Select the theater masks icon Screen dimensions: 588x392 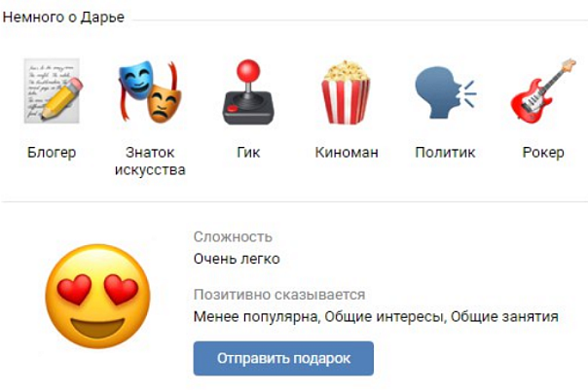point(150,91)
